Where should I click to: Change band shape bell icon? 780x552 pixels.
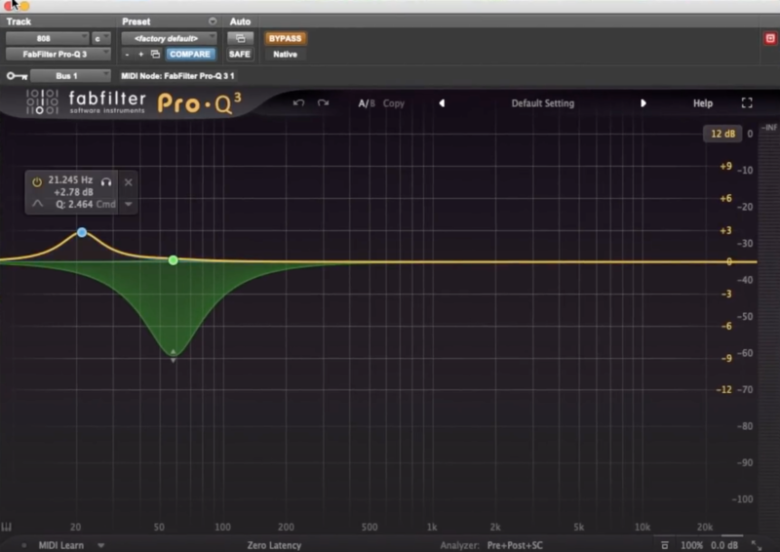click(38, 203)
